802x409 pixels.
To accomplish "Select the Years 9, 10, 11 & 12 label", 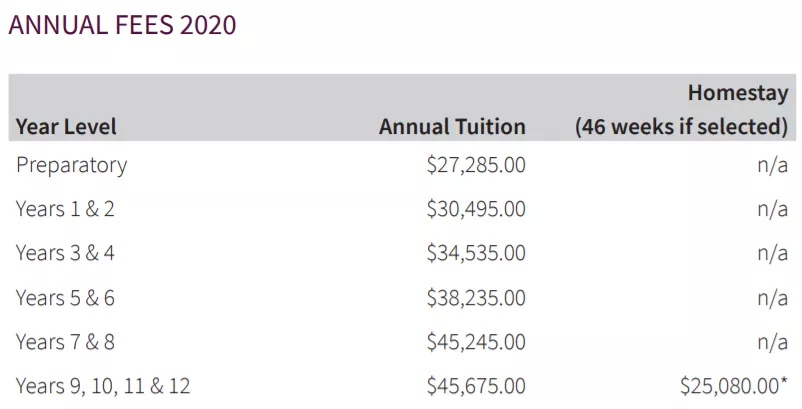I will point(103,386).
